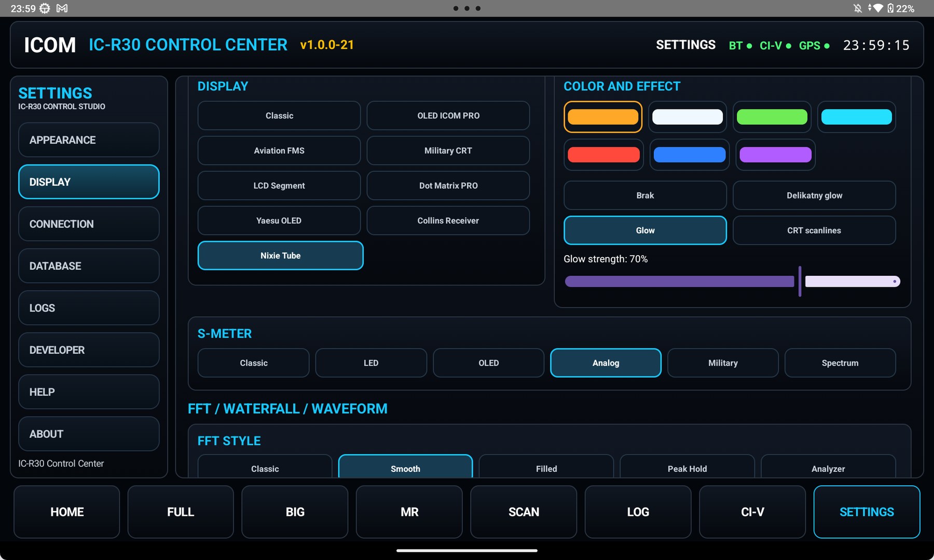This screenshot has width=934, height=560.
Task: Open the settings gear status icon
Action: (x=45, y=8)
